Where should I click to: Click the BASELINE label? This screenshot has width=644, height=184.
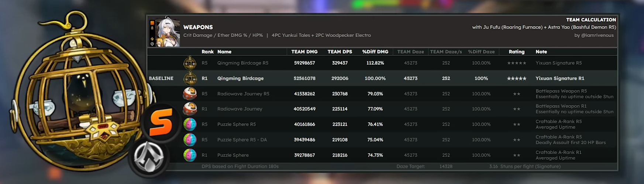click(x=161, y=78)
